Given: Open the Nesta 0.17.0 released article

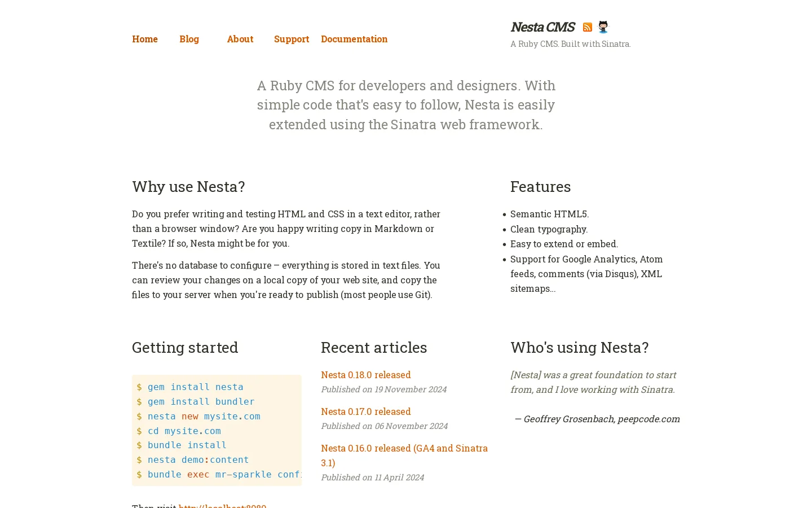Looking at the screenshot, I should [366, 411].
